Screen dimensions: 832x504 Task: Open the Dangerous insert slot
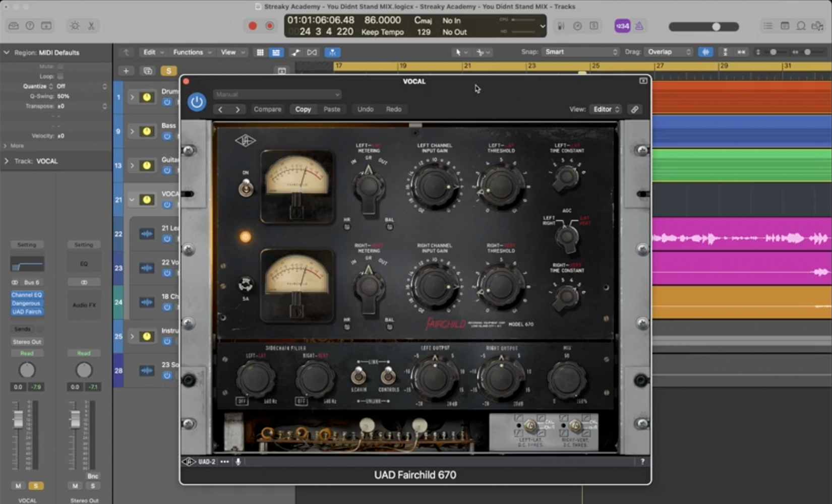tap(27, 303)
